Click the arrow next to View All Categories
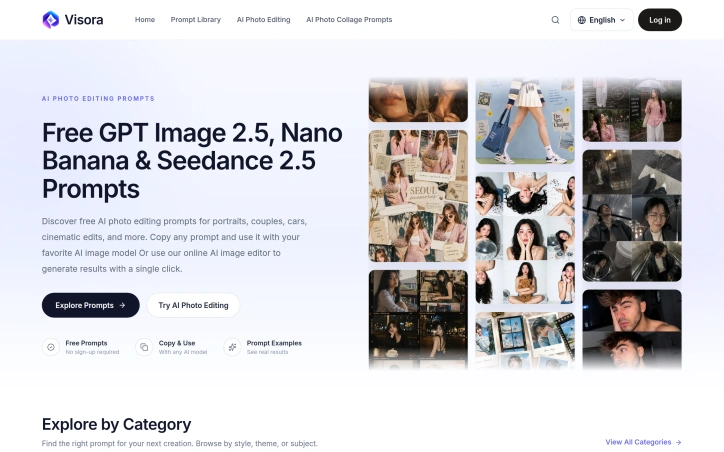Image resolution: width=724 pixels, height=452 pixels. pyautogui.click(x=678, y=442)
